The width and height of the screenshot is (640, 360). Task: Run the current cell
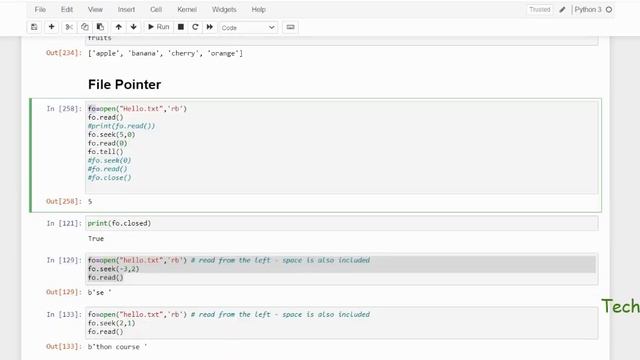[x=158, y=27]
